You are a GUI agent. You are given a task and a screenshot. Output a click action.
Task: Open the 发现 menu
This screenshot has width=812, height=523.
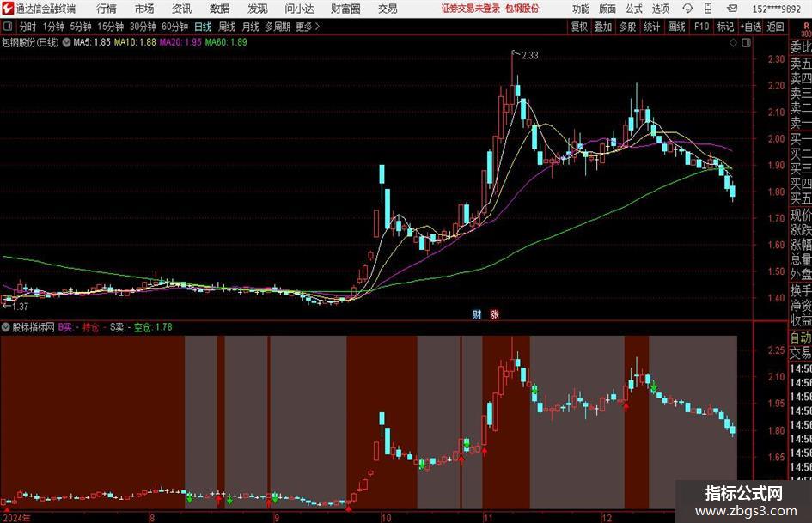258,9
